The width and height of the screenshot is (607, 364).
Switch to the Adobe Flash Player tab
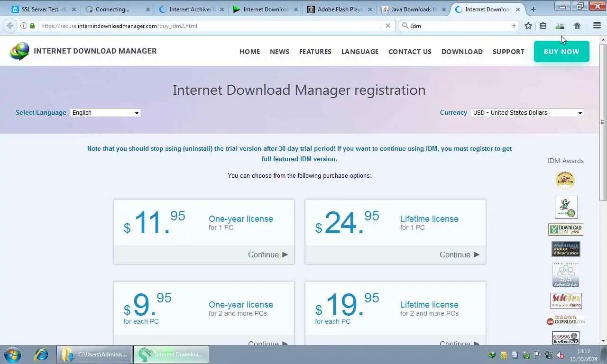(339, 9)
